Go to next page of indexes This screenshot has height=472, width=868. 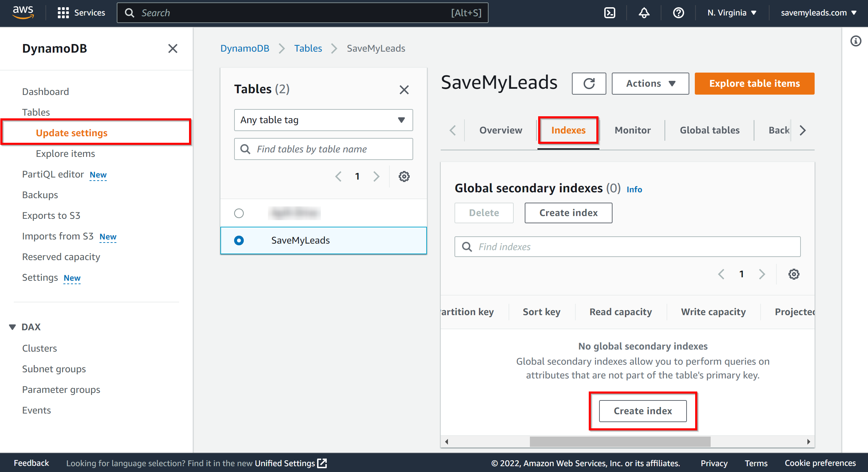pyautogui.click(x=762, y=274)
